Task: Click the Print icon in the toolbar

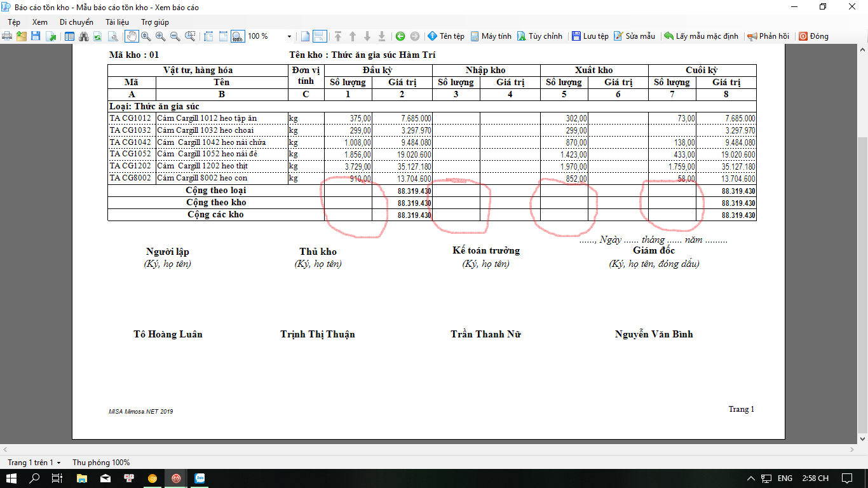Action: click(7, 36)
